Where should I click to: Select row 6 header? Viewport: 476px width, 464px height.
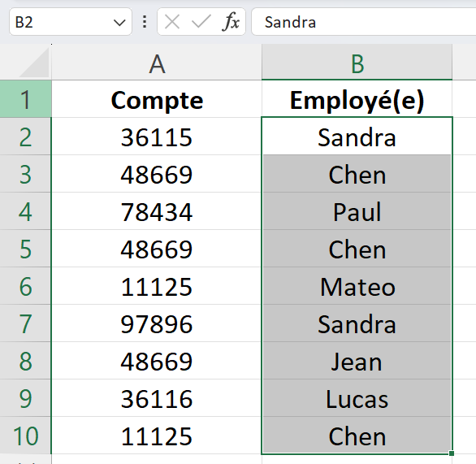[x=25, y=286]
